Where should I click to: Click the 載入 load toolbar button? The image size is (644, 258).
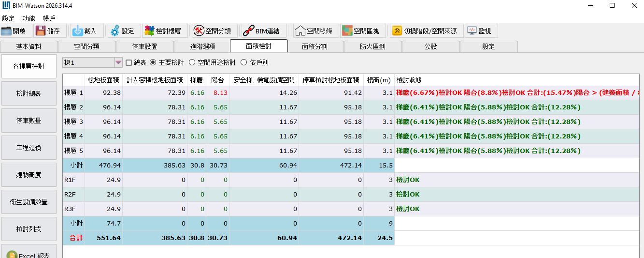(86, 31)
